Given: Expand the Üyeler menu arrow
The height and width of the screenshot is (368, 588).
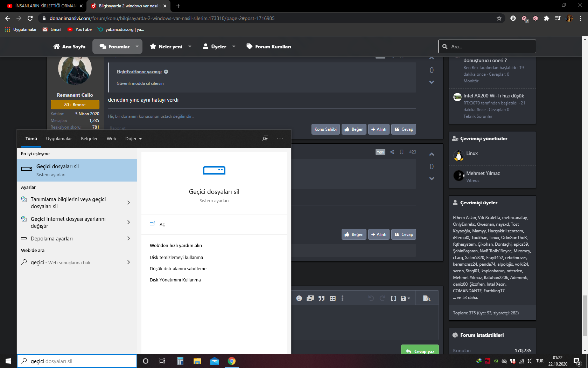Looking at the screenshot, I should [x=234, y=46].
